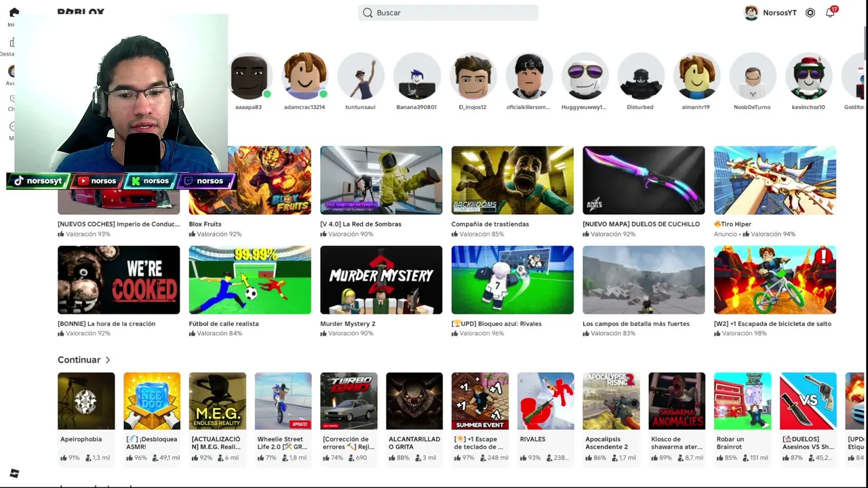
Task: Open Fútbol de calle realista thumbnail
Action: click(250, 280)
